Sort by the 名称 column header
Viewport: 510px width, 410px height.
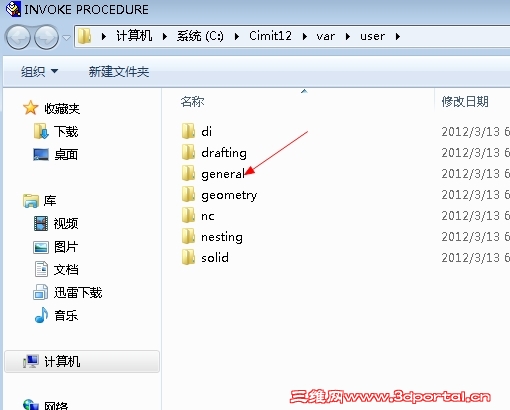pyautogui.click(x=192, y=101)
